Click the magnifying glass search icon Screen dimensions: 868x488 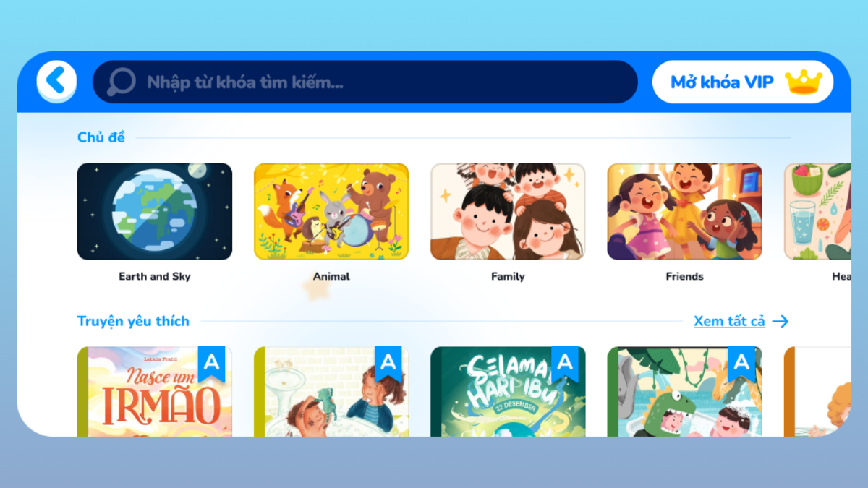[x=122, y=82]
